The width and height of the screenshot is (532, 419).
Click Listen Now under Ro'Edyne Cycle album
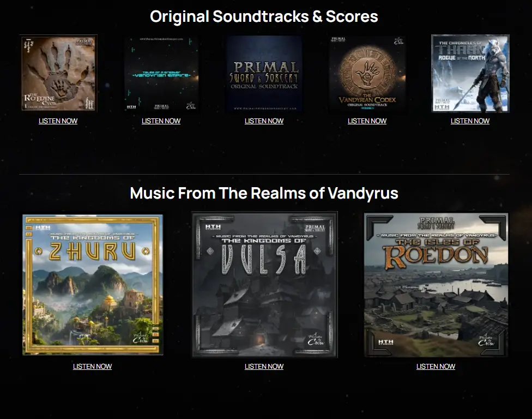click(58, 121)
